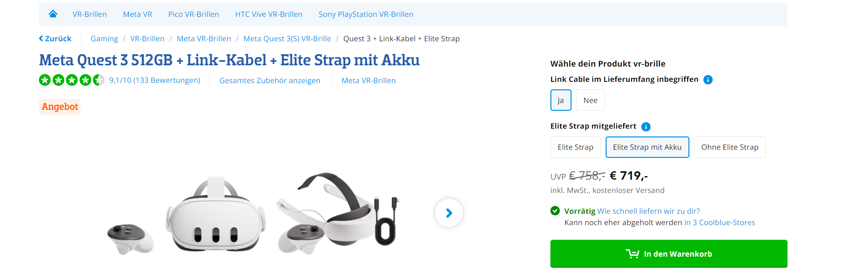Open Gesamtes Zubehör anzeigen link
The height and width of the screenshot is (269, 868).
point(270,81)
